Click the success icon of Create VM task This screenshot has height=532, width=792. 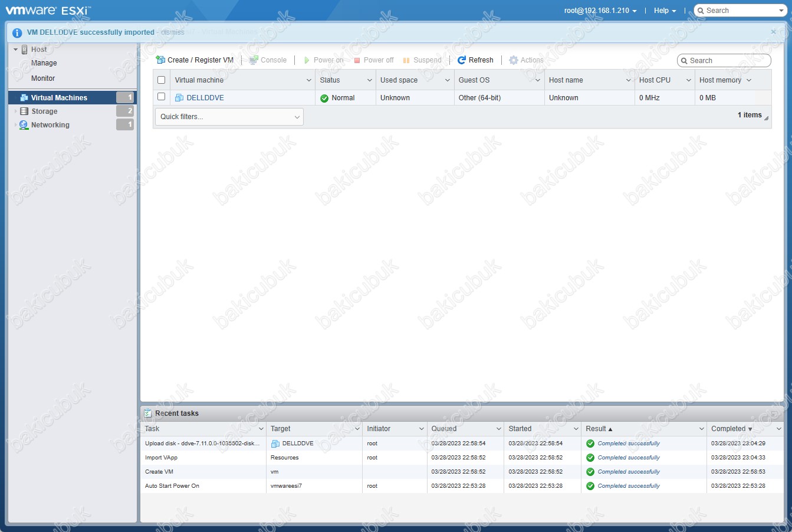590,472
